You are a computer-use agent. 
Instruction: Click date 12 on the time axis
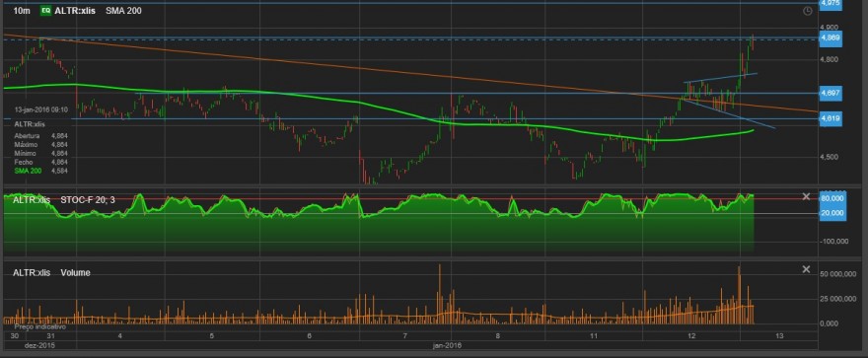[x=691, y=336]
